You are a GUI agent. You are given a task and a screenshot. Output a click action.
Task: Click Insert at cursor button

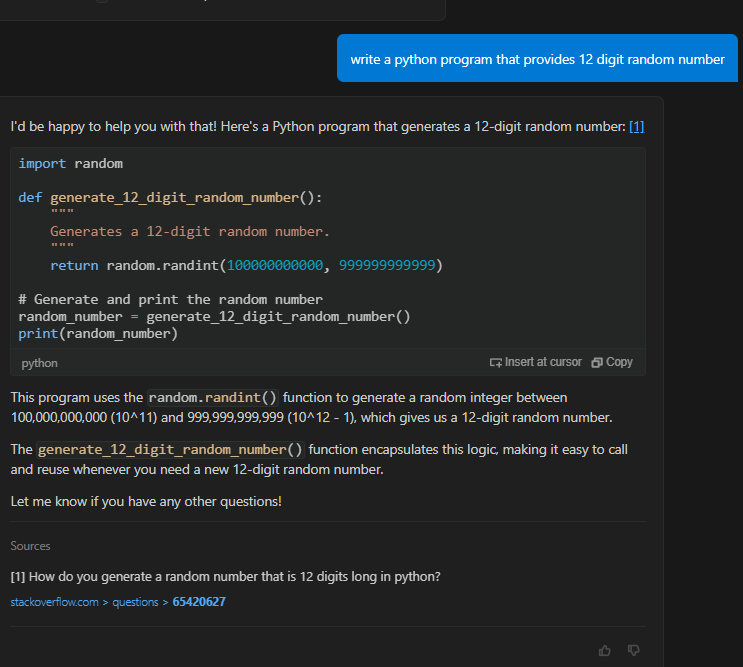[535, 362]
